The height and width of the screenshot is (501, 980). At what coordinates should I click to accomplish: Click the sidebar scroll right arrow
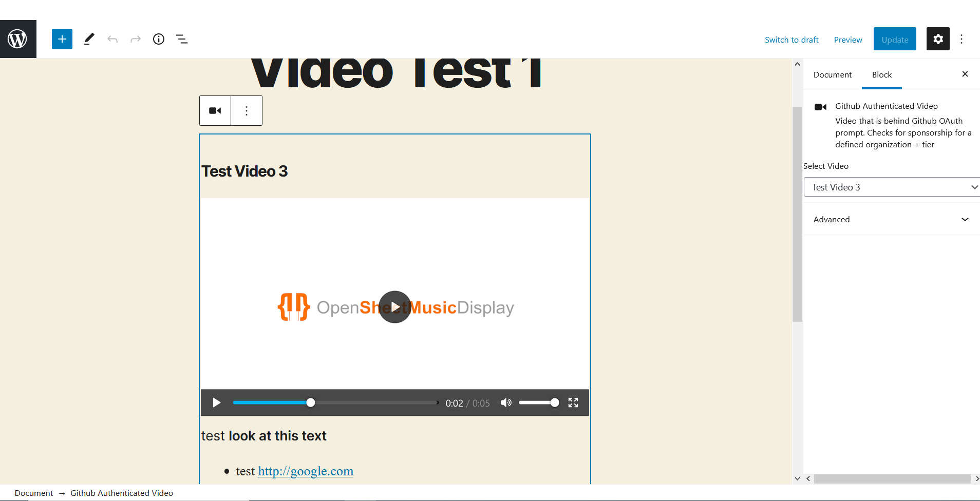pyautogui.click(x=976, y=478)
